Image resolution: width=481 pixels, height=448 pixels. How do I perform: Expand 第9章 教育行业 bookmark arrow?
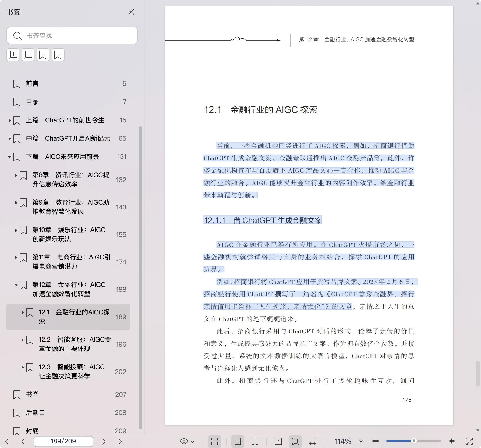[x=16, y=203]
